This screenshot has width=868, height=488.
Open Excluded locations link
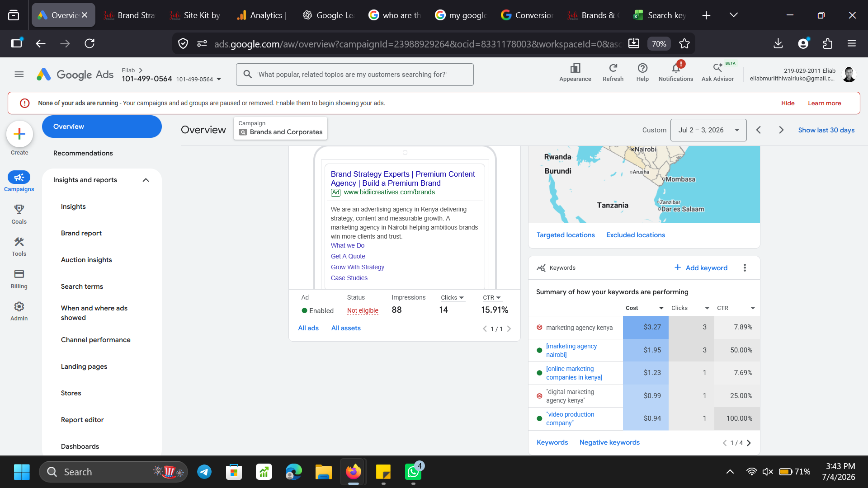[636, 235]
